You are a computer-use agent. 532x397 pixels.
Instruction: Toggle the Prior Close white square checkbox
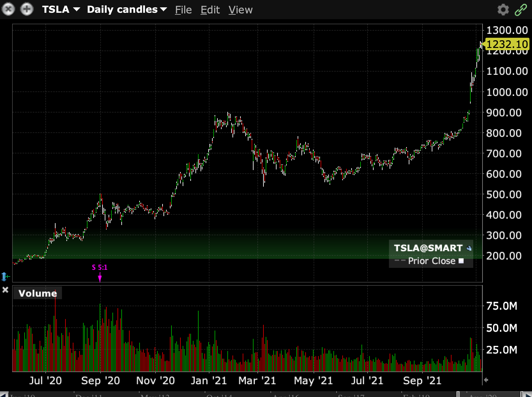point(461,261)
